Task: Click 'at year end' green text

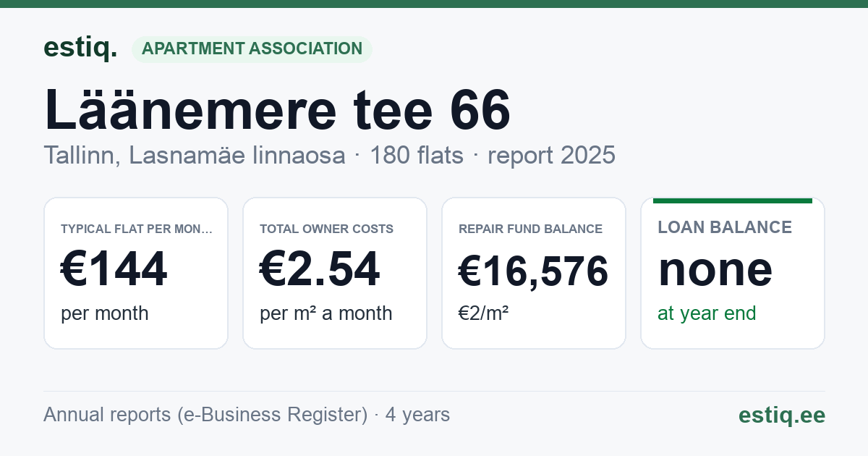Action: click(707, 313)
